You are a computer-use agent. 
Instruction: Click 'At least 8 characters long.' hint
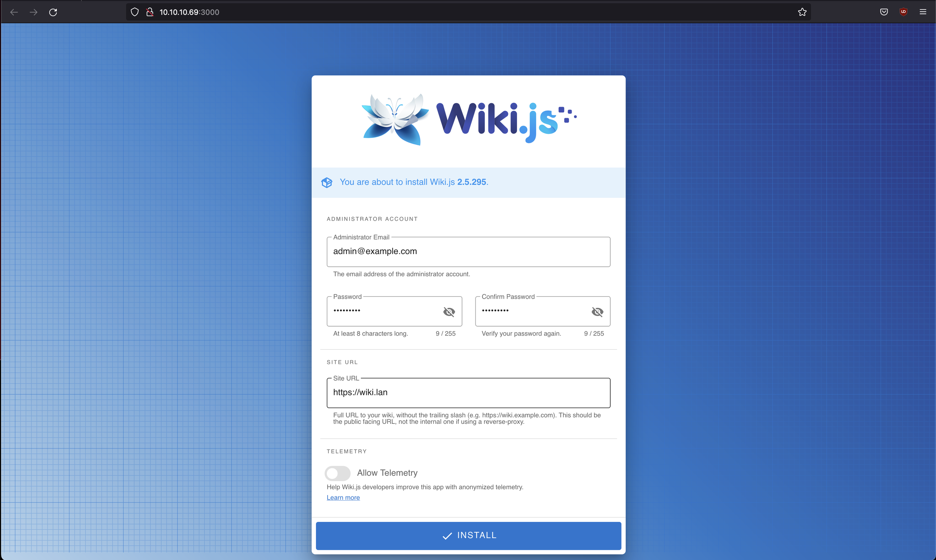pyautogui.click(x=370, y=334)
